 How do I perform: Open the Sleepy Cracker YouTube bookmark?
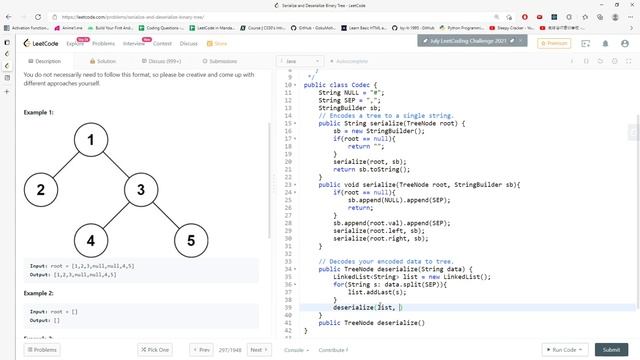pos(511,28)
